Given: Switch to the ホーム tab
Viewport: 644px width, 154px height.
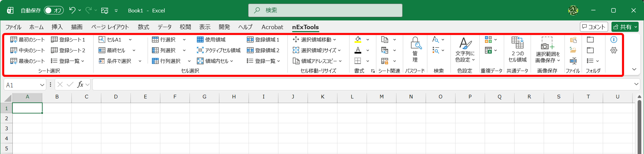Looking at the screenshot, I should coord(36,27).
